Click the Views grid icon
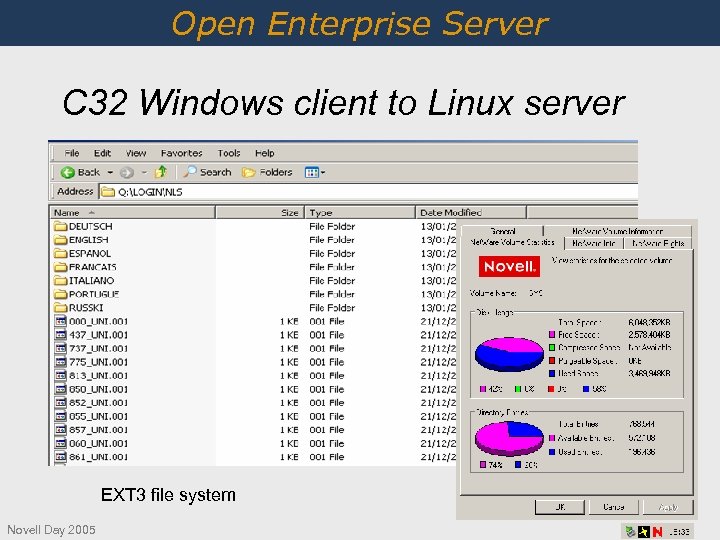This screenshot has width=720, height=540. (312, 173)
